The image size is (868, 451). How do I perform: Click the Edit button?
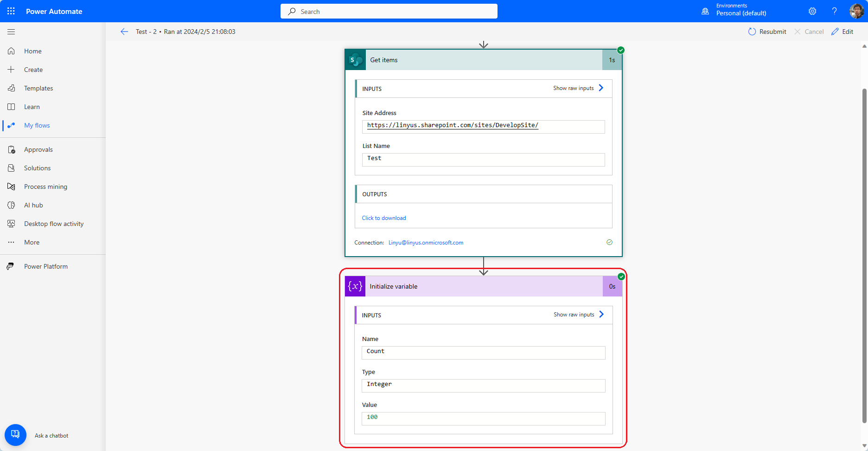(x=842, y=32)
